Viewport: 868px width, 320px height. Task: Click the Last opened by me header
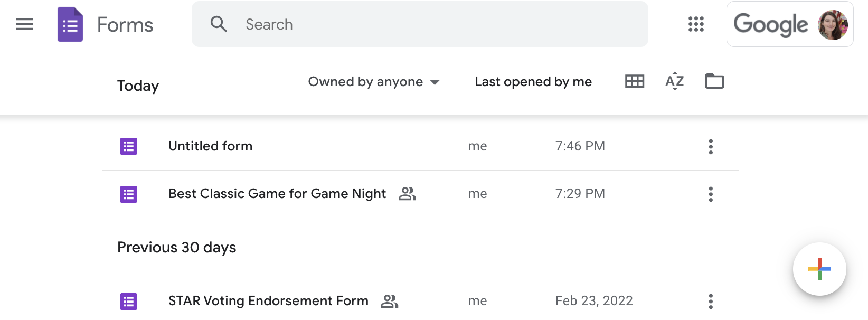[533, 82]
